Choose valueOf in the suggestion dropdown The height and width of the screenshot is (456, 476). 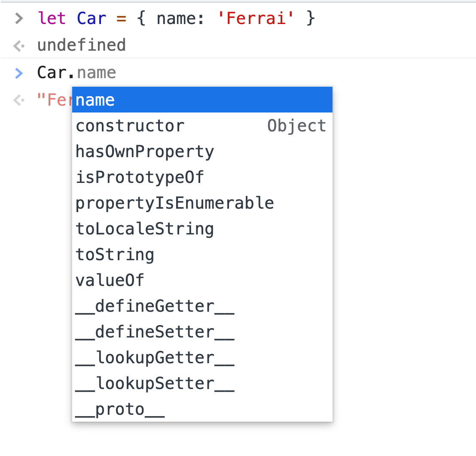pos(110,280)
